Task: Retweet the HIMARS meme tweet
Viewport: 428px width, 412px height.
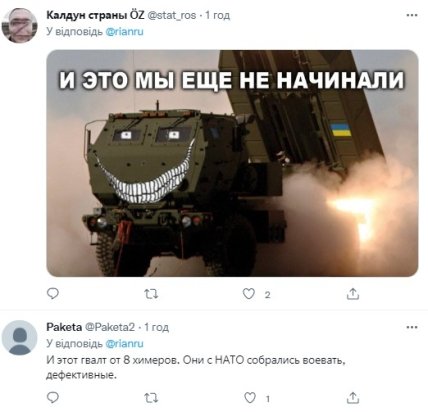Action: [151, 294]
